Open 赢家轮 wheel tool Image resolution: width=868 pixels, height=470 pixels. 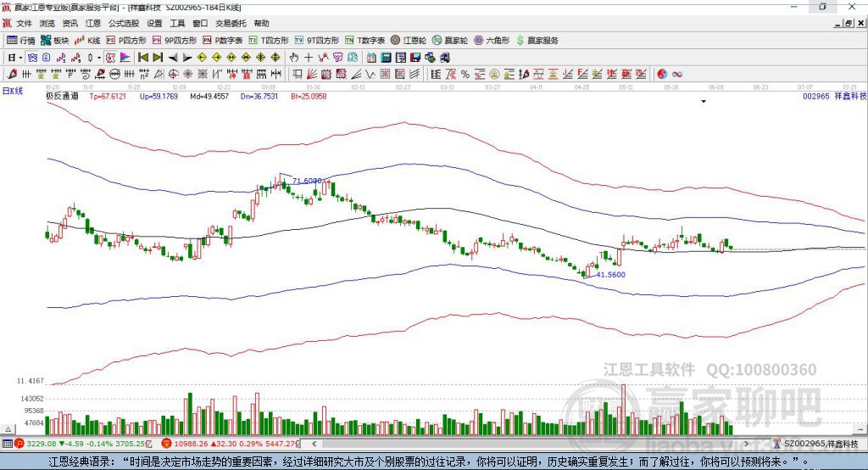pyautogui.click(x=450, y=41)
